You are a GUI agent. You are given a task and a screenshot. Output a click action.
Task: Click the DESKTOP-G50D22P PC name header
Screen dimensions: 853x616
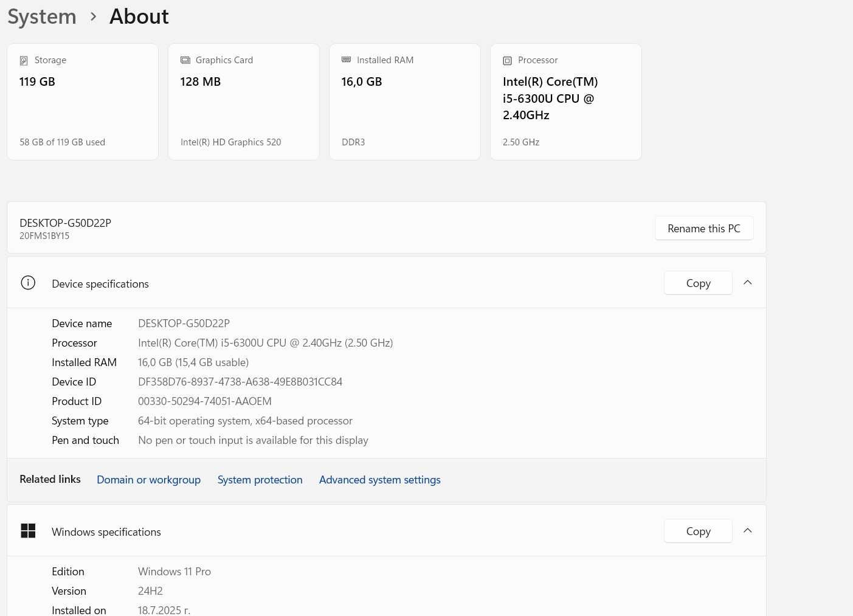[65, 223]
